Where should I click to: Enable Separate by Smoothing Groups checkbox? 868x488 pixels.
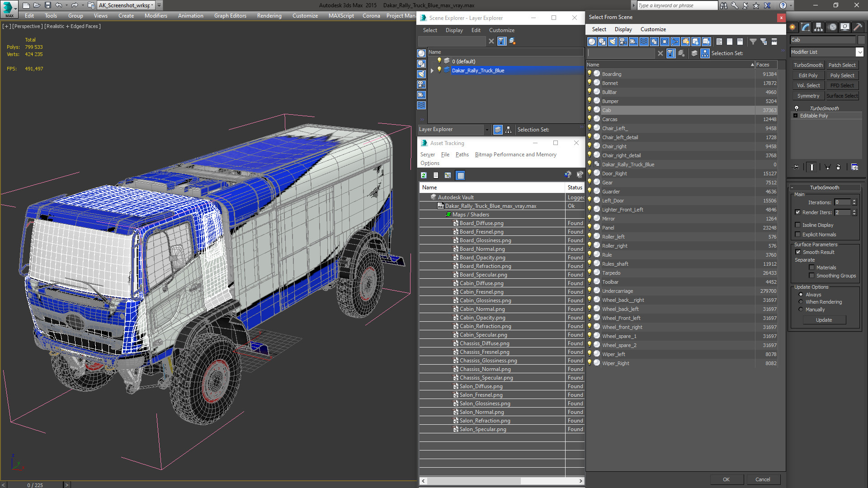(811, 276)
